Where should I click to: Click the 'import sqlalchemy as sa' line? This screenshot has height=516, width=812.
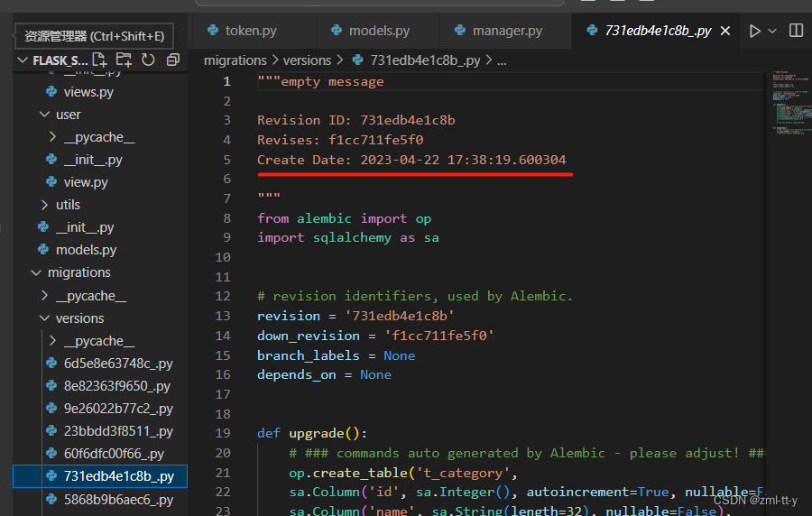348,238
